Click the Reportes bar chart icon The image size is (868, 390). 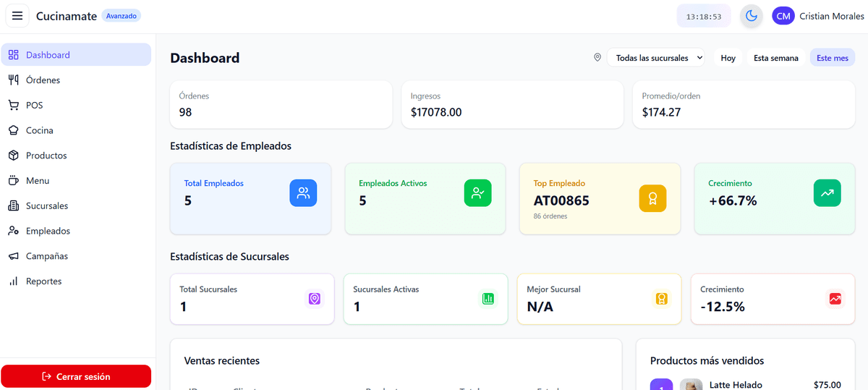click(x=13, y=281)
